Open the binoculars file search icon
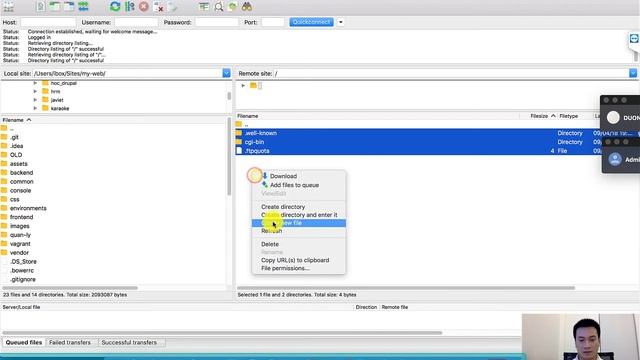The height and width of the screenshot is (360, 640). pos(247,7)
